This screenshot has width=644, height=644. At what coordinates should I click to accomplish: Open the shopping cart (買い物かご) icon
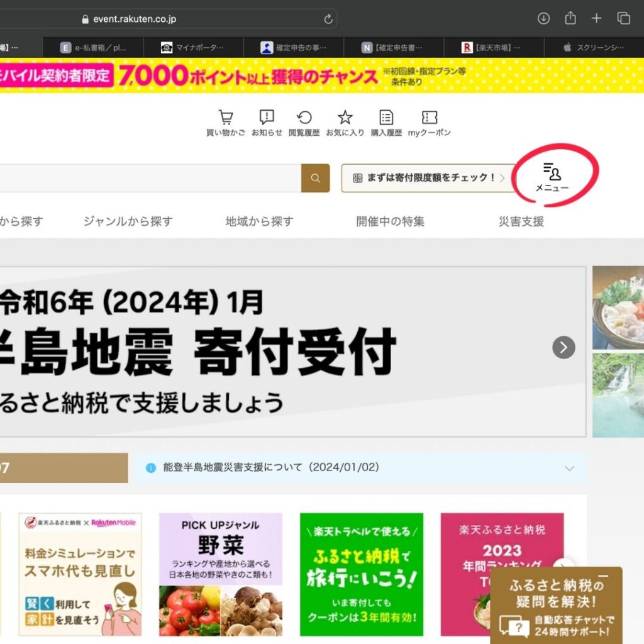(x=226, y=123)
